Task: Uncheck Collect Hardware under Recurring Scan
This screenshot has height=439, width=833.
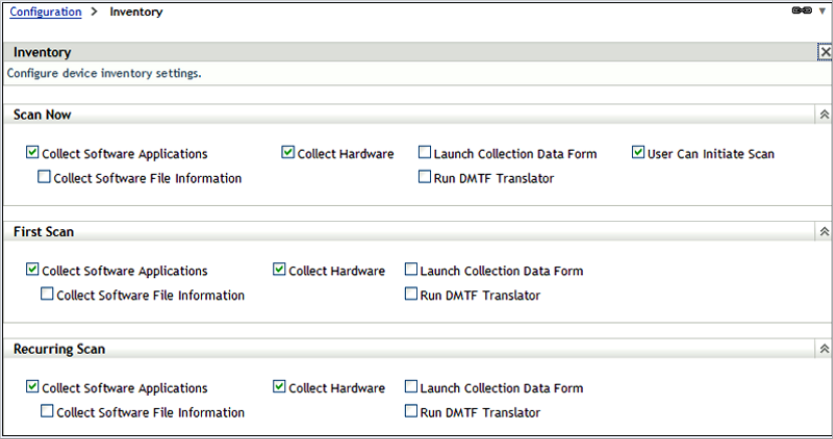Action: 279,387
